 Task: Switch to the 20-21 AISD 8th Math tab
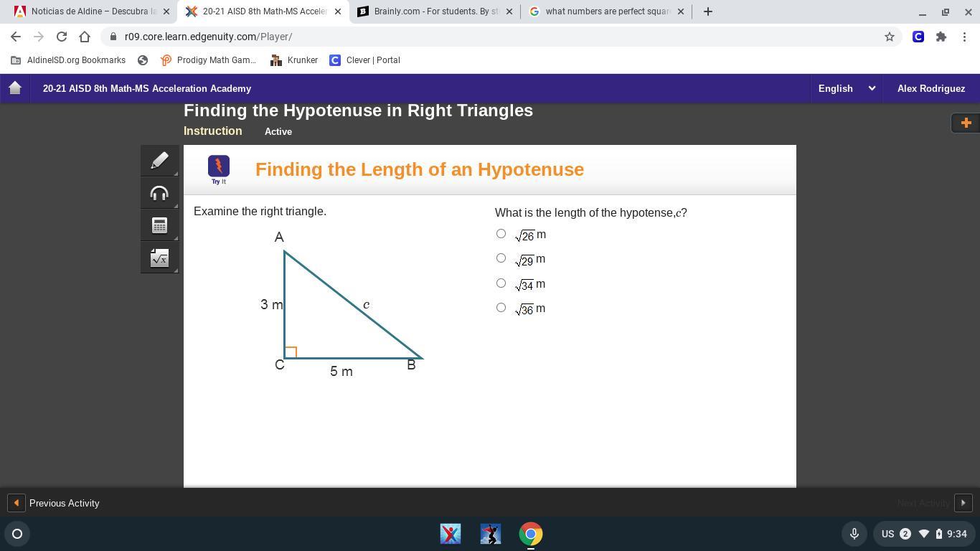(x=263, y=11)
